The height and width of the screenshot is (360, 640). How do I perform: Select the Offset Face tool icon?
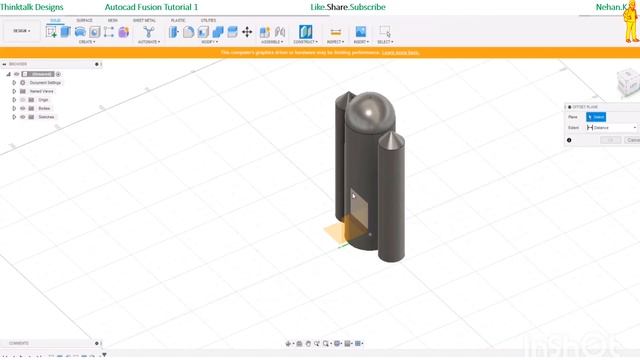tap(233, 32)
